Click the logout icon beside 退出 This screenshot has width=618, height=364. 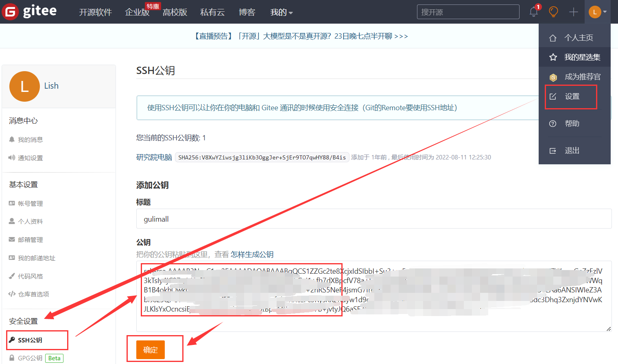pos(553,151)
